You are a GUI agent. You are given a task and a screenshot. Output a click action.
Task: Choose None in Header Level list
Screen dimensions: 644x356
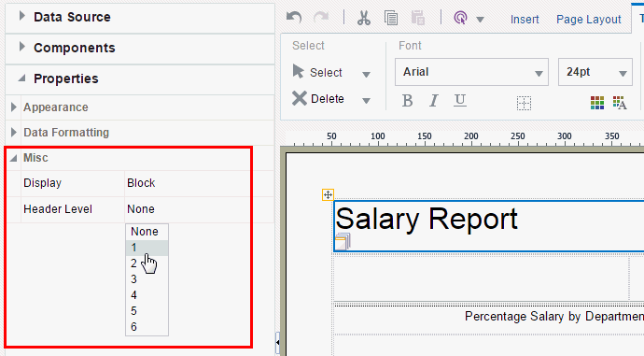(x=147, y=232)
